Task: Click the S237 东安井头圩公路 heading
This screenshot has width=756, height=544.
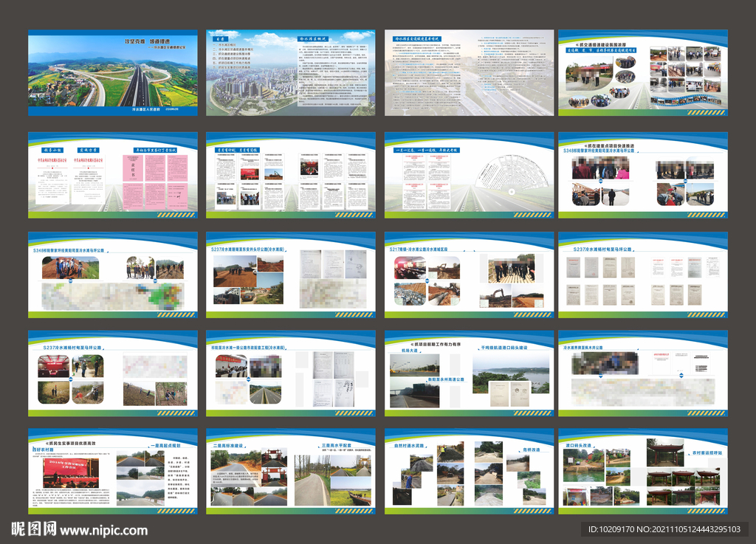Action: click(248, 249)
